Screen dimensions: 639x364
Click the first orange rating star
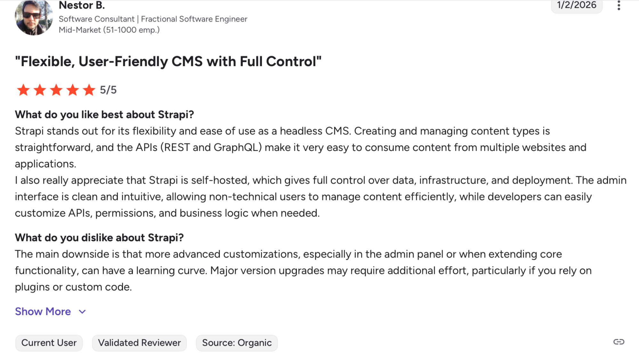pyautogui.click(x=23, y=90)
